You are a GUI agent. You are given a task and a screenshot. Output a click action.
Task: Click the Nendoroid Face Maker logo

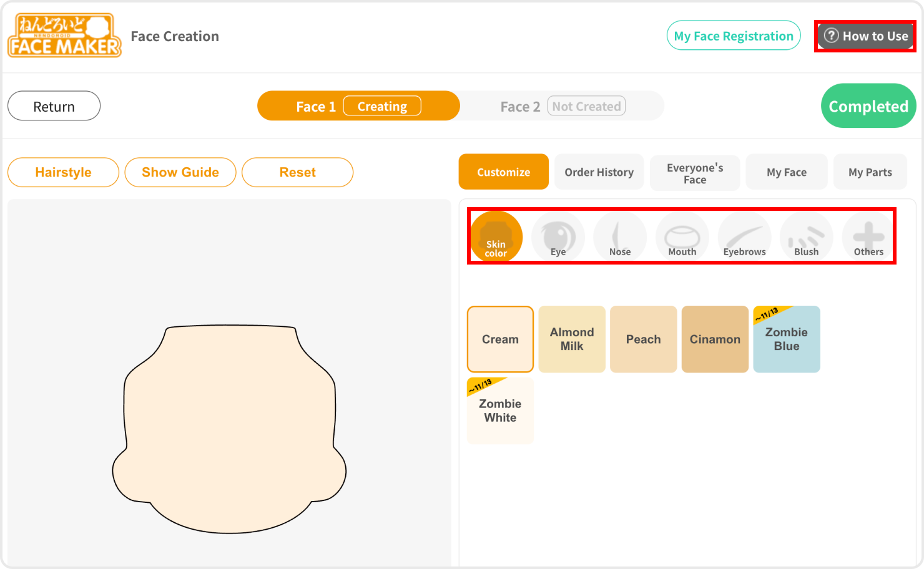pos(64,36)
